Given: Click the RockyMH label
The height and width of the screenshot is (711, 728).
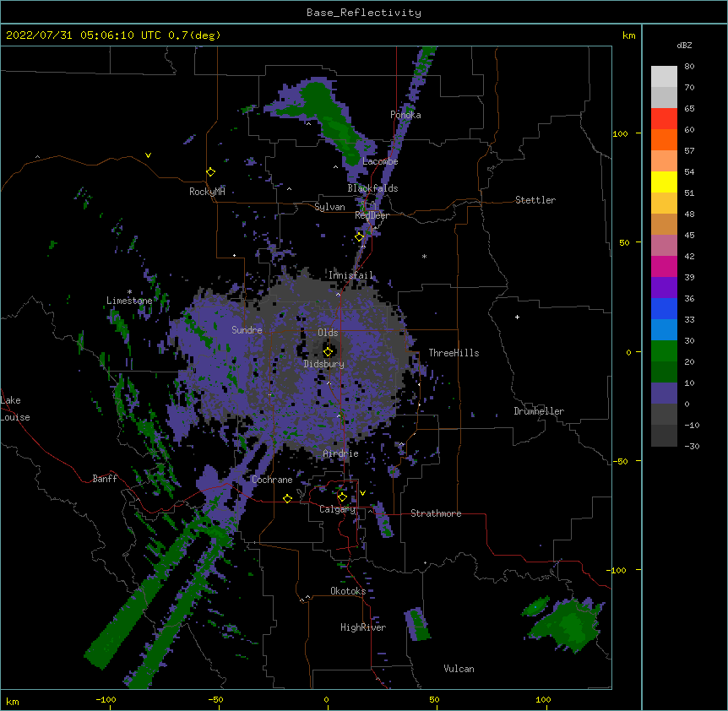Looking at the screenshot, I should coord(207,192).
